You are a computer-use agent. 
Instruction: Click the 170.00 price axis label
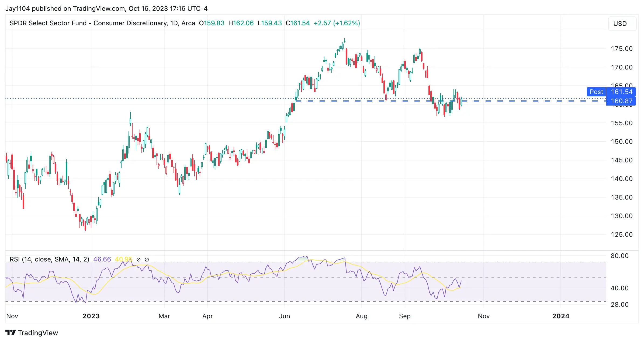pos(622,67)
